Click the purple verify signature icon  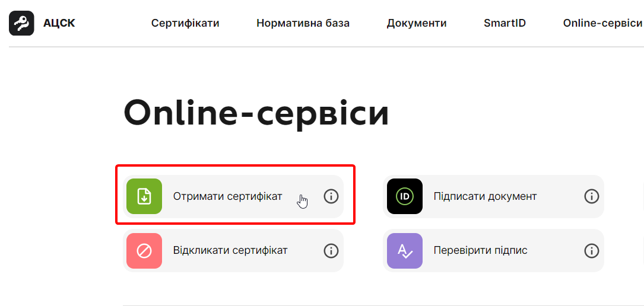(x=405, y=251)
